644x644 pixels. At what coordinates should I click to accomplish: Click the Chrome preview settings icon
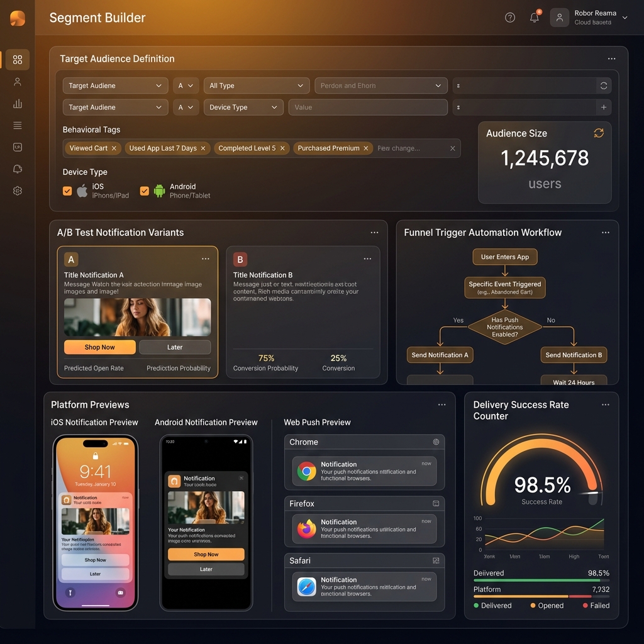pyautogui.click(x=436, y=442)
